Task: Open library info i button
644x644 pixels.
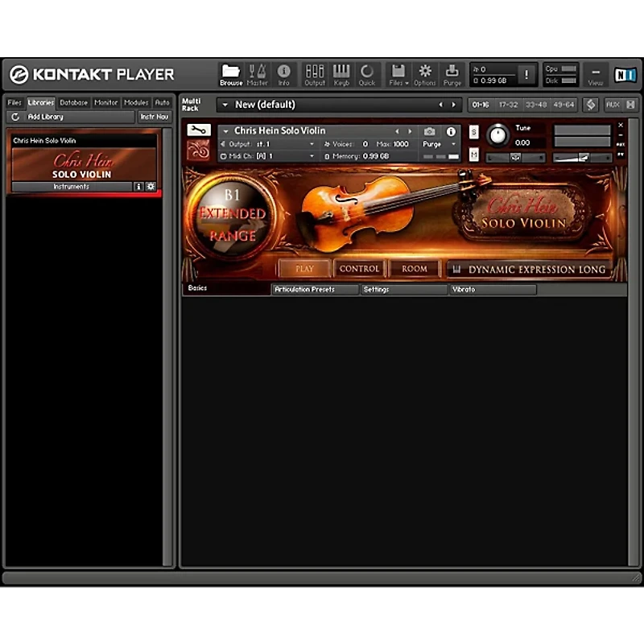Action: [138, 187]
